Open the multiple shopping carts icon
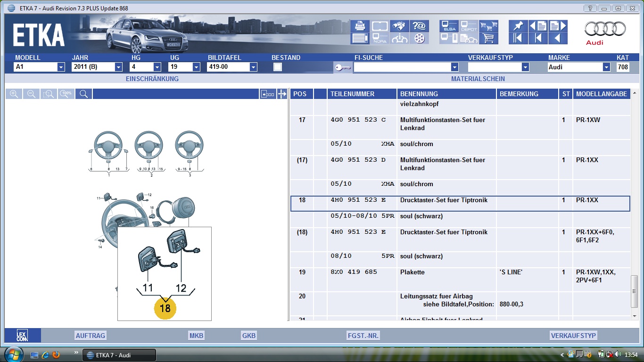Viewport: 644px width, 362px height. (x=489, y=26)
